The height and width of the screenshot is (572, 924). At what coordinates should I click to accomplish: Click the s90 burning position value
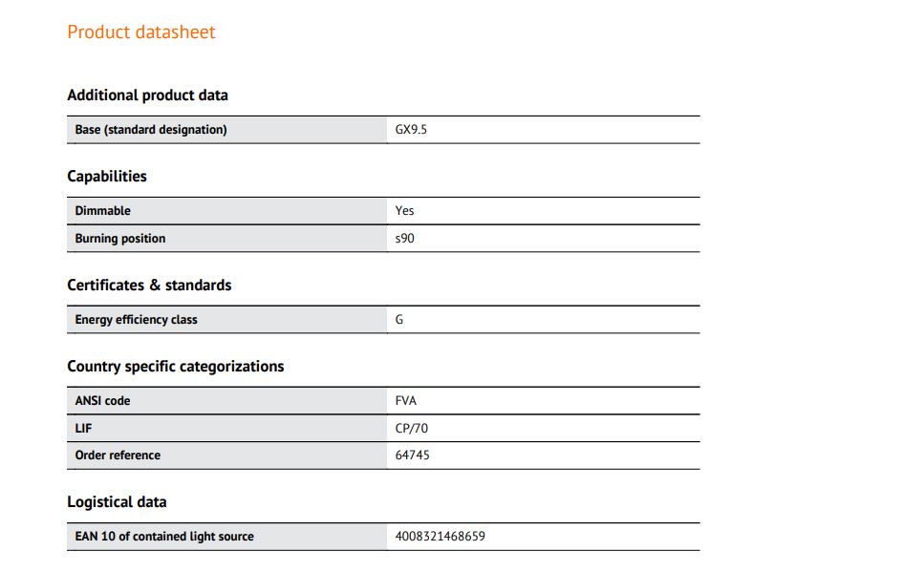click(x=404, y=239)
